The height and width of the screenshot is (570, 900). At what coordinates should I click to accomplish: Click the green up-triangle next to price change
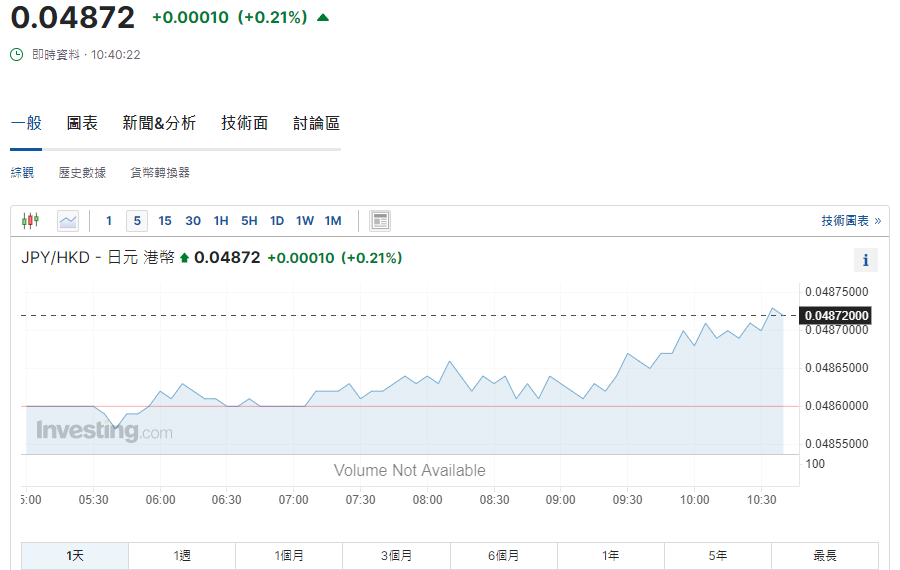tap(322, 17)
